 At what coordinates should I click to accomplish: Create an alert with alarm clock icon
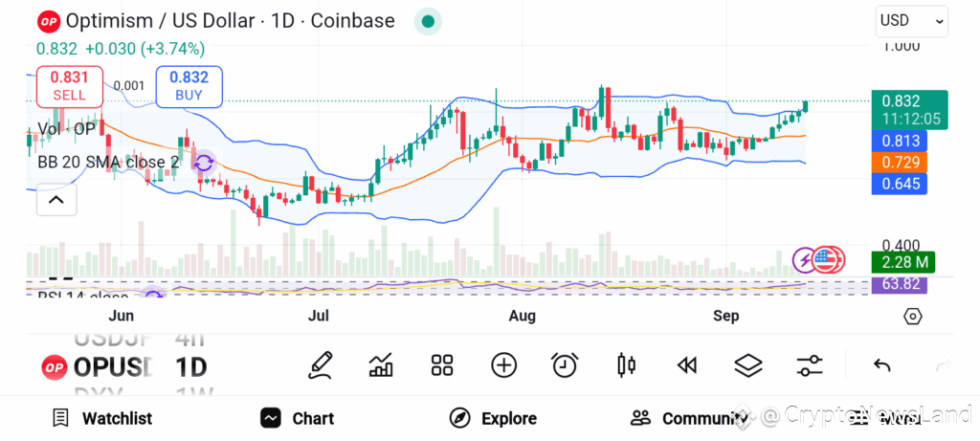565,365
